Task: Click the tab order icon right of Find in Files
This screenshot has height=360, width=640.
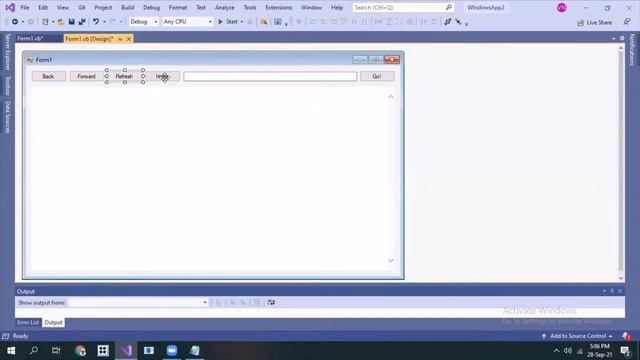Action: (278, 22)
